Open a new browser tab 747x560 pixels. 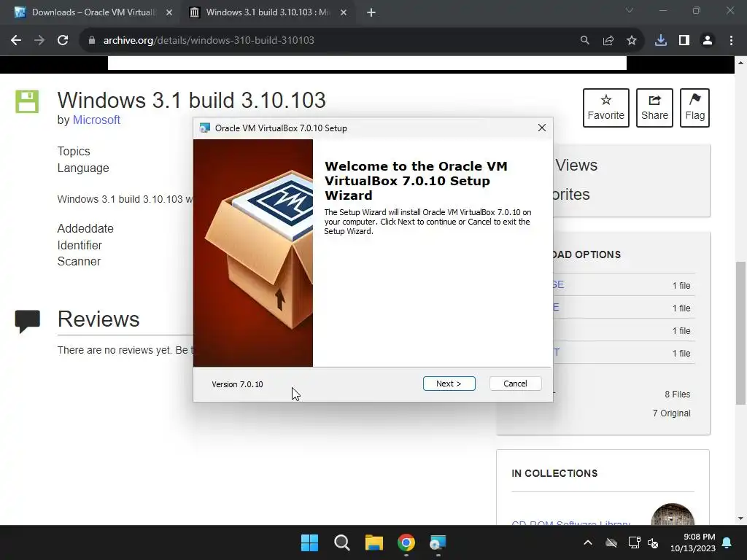coord(371,13)
